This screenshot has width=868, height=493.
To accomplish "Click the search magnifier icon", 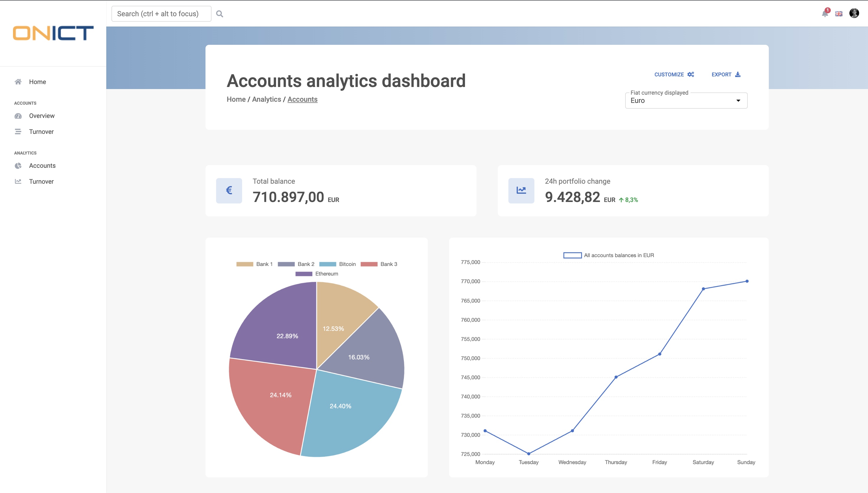I will [220, 14].
